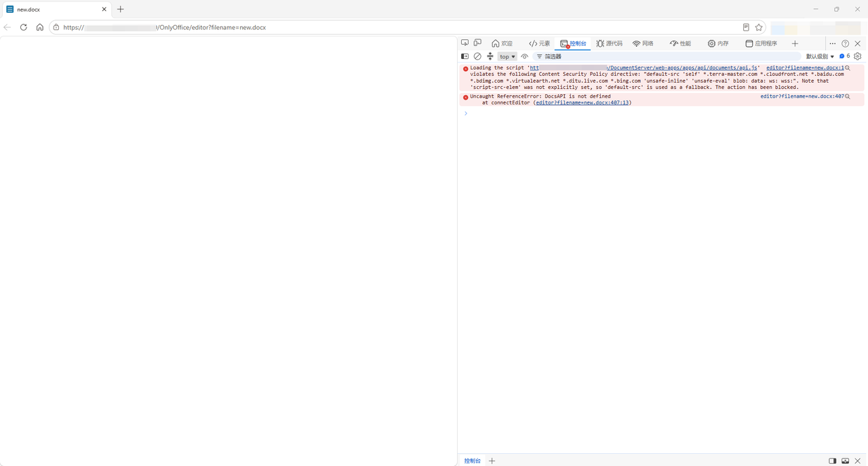Select 'Uncaught ReferenceError: DocsAPI is not defined' text
Screen dimensions: 868x466
point(540,96)
